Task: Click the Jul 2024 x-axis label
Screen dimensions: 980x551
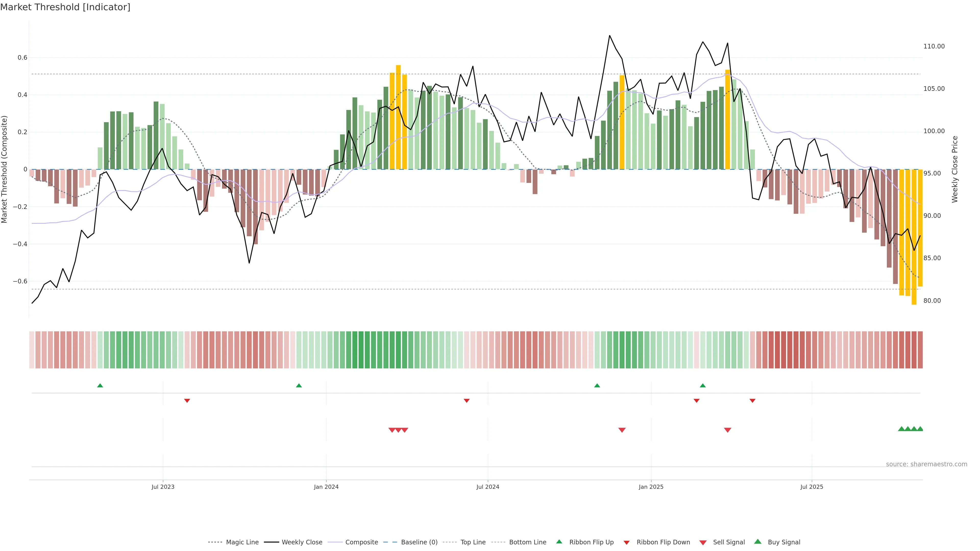Action: click(488, 487)
